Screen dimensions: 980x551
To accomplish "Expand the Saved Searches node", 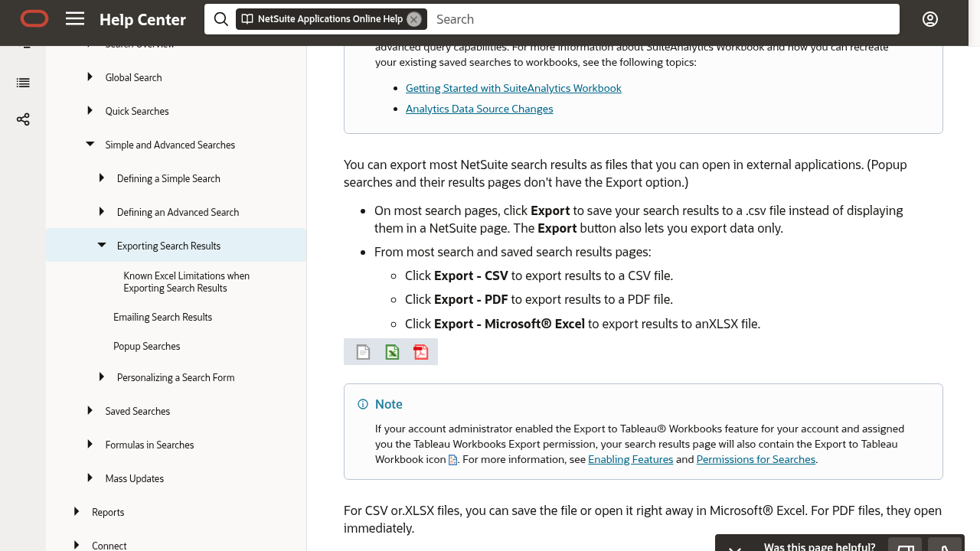I will 90,411.
